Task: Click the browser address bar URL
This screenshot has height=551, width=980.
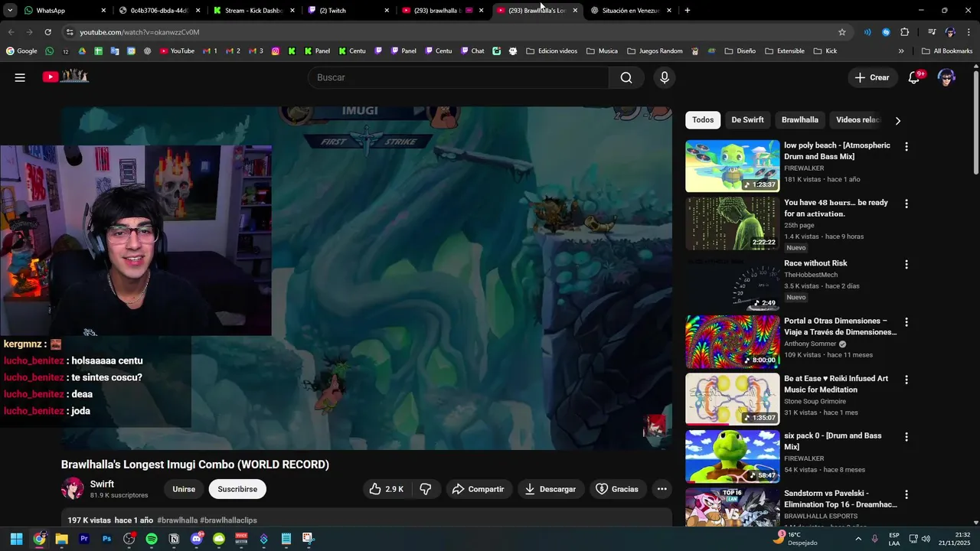Action: point(139,32)
